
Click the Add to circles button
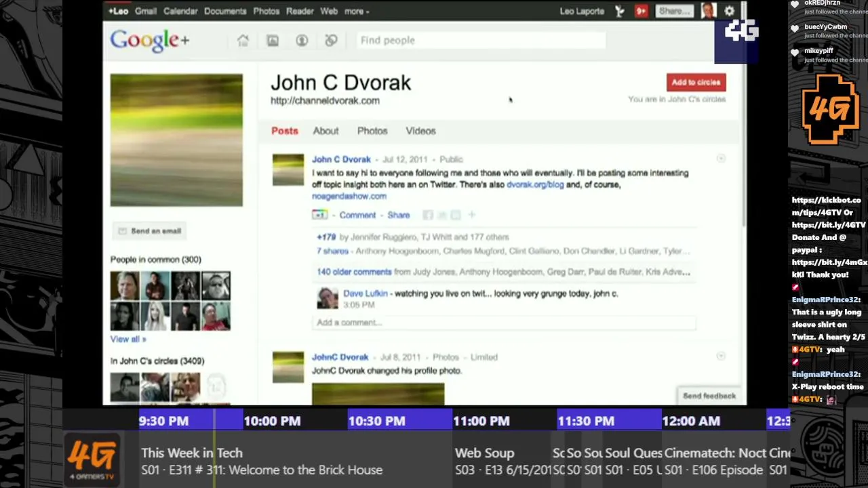tap(696, 82)
